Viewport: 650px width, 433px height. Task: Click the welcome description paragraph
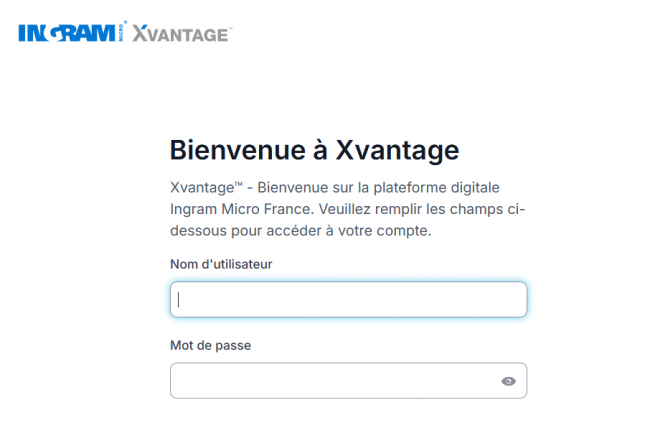click(x=348, y=209)
